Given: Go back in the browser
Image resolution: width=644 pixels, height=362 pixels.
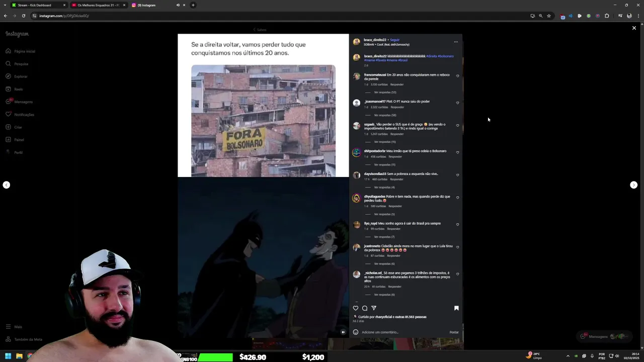Looking at the screenshot, I should coord(6,16).
